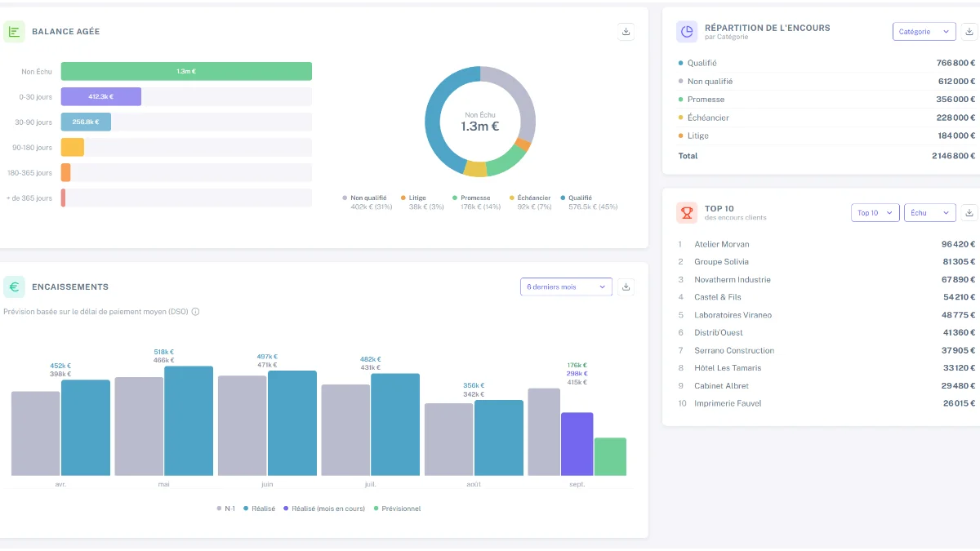Toggle the Réalisé legend series
980x551 pixels.
click(259, 509)
